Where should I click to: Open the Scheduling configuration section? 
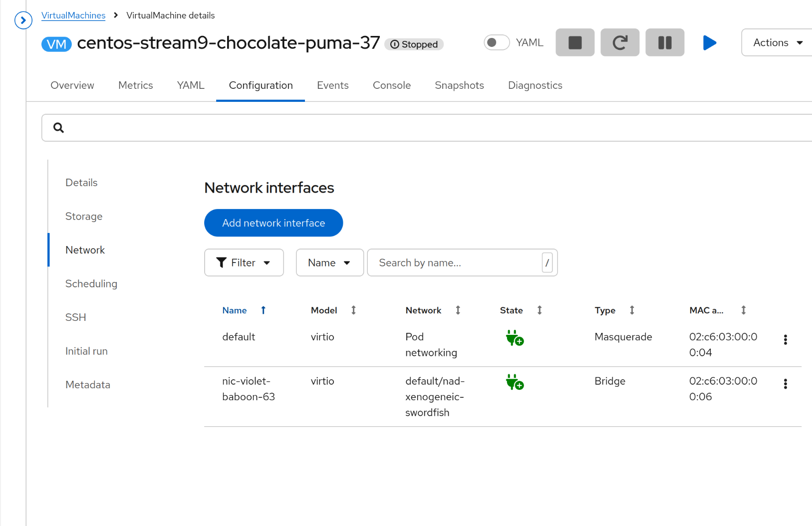tap(91, 284)
